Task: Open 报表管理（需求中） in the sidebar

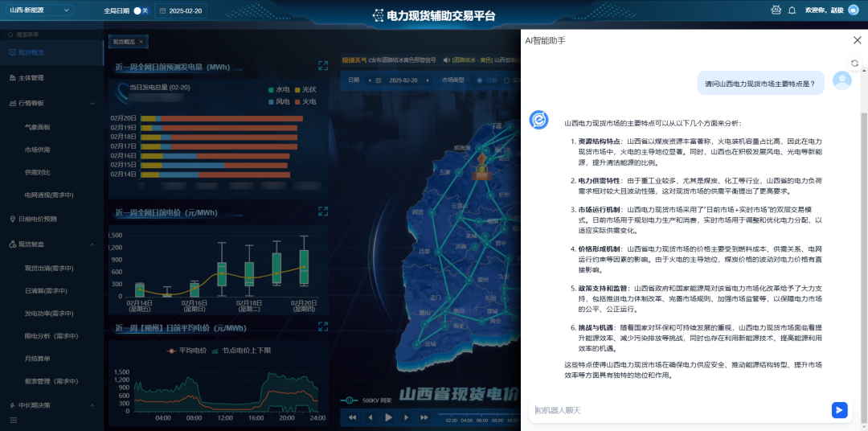Action: point(51,381)
